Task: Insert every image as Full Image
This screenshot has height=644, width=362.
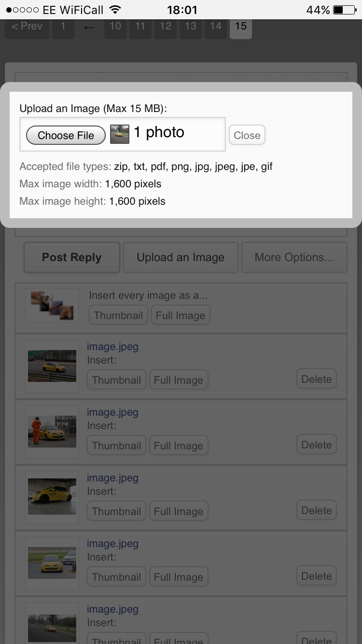Action: tap(181, 315)
